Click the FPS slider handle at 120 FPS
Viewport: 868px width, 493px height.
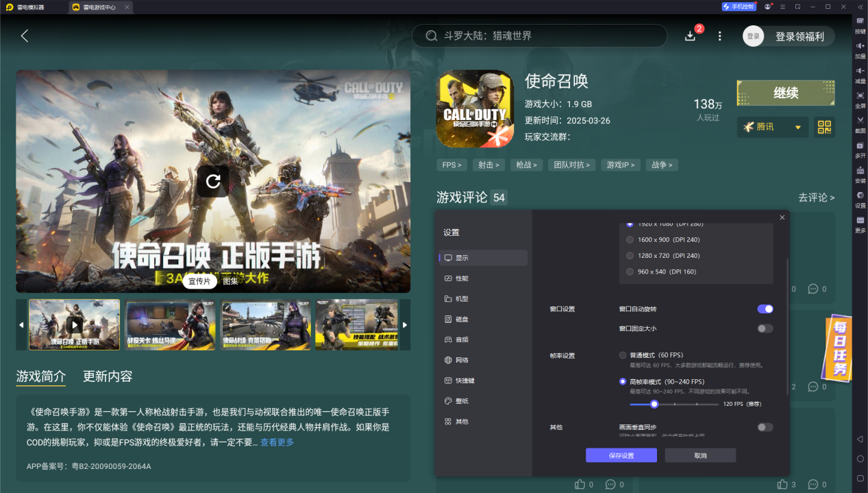[654, 404]
